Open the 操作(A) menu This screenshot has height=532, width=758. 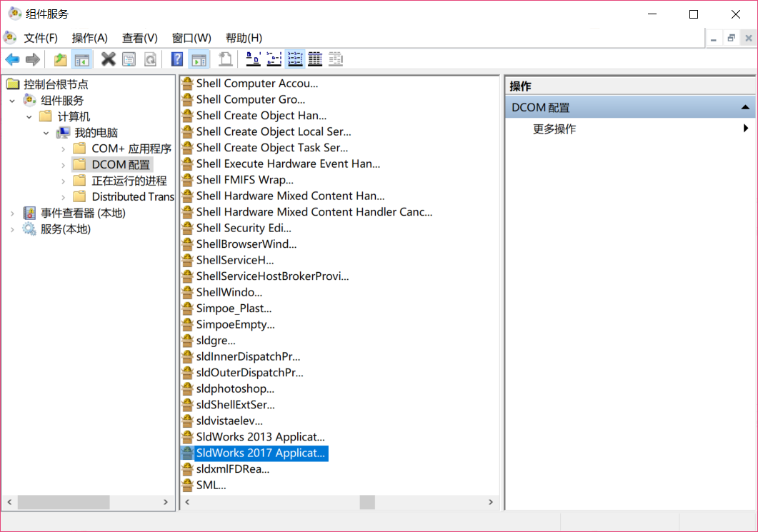[89, 38]
